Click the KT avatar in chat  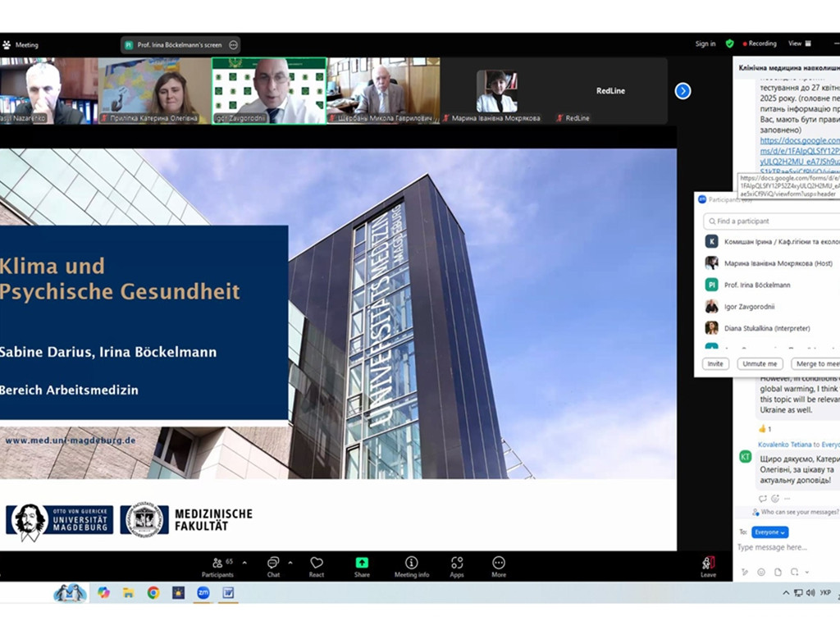pos(745,457)
